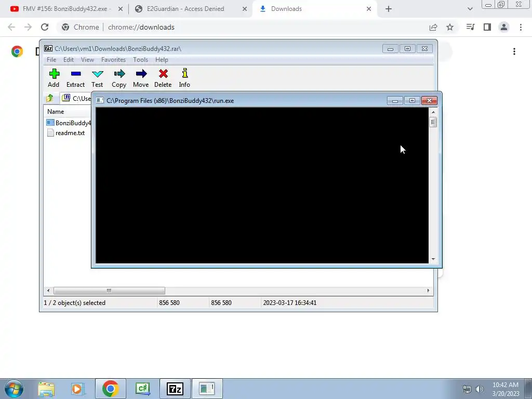This screenshot has height=399, width=532.
Task: Click Chrome forward navigation arrow
Action: [x=28, y=27]
